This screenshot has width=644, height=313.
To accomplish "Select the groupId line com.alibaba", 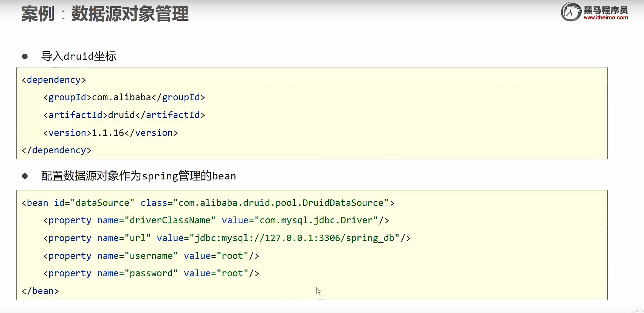I will pyautogui.click(x=124, y=97).
